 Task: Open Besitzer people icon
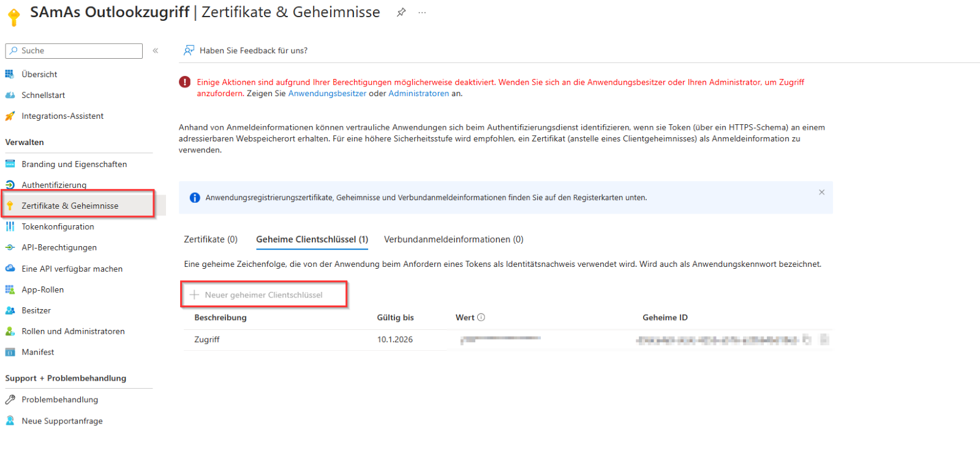10,310
